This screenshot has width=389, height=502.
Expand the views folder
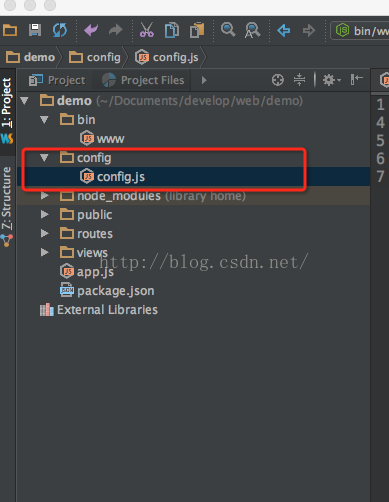pos(44,252)
